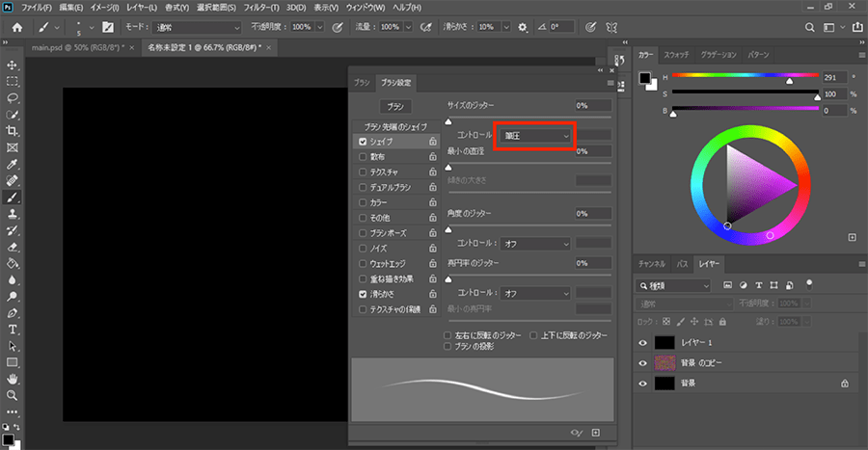Uncheck the 滑らかさ (Smoothing) checkbox
The image size is (868, 450).
click(363, 294)
